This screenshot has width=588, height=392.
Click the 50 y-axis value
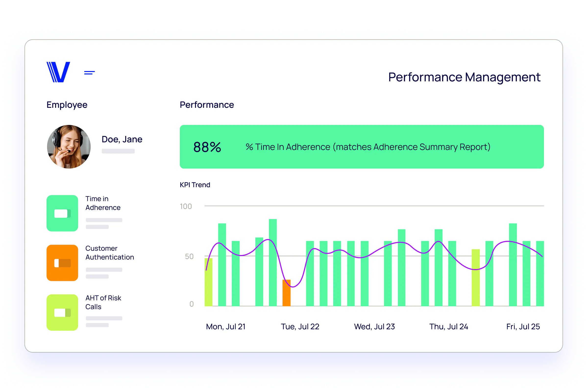(x=189, y=257)
